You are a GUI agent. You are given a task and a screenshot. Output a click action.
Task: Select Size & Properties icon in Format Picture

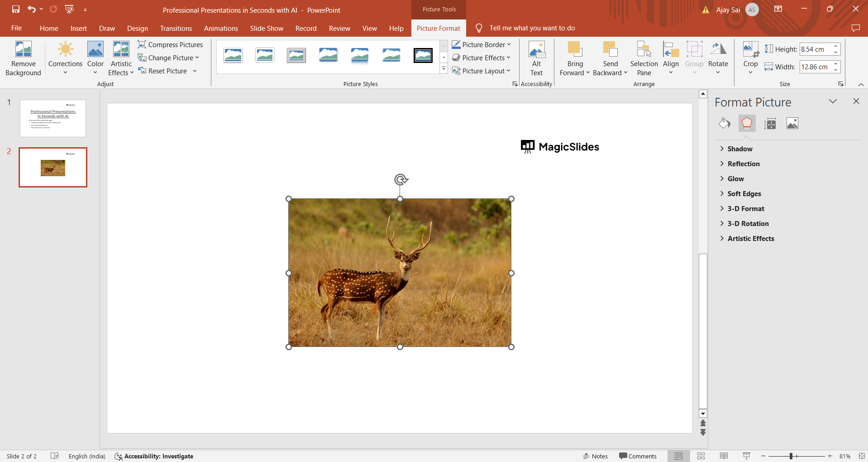tap(770, 123)
